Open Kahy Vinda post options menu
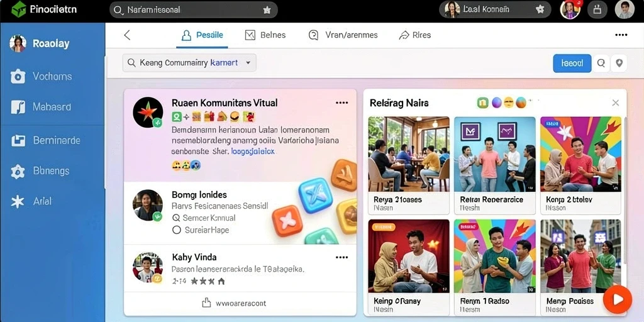644x322 pixels. [x=341, y=257]
